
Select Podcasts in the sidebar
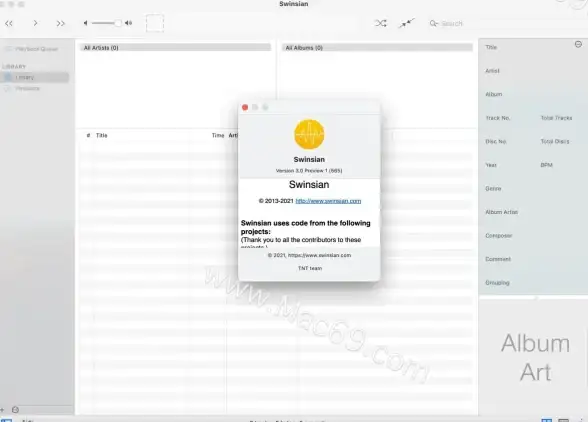click(27, 89)
